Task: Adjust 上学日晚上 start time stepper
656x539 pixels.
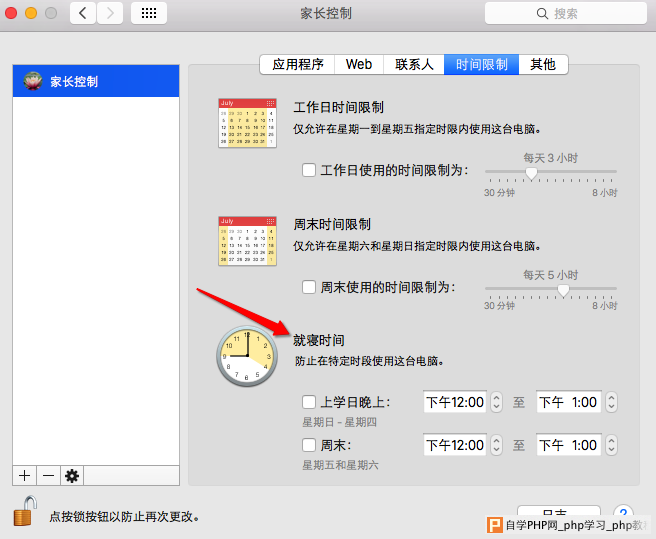Action: point(496,402)
